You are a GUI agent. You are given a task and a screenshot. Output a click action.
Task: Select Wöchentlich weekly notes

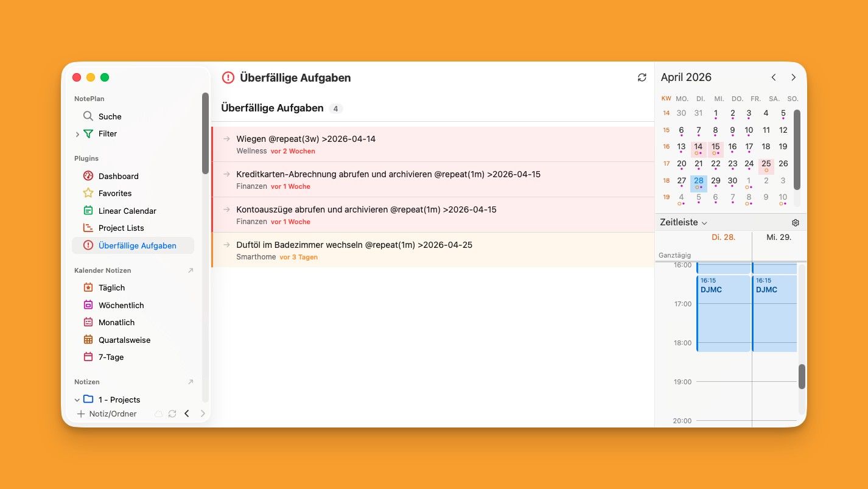coord(121,305)
